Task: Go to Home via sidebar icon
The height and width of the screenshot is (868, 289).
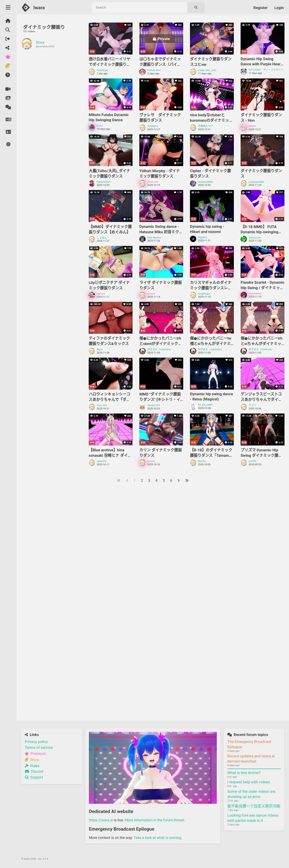Action: (x=8, y=21)
